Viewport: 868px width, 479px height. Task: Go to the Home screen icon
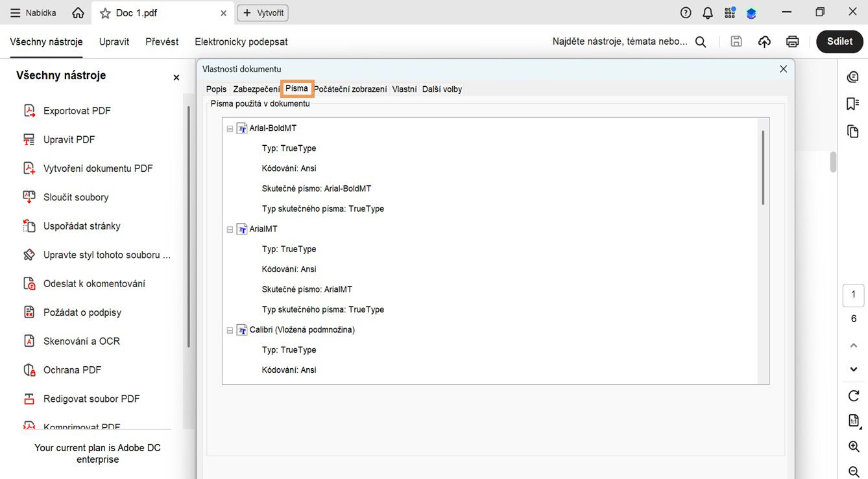pyautogui.click(x=78, y=13)
